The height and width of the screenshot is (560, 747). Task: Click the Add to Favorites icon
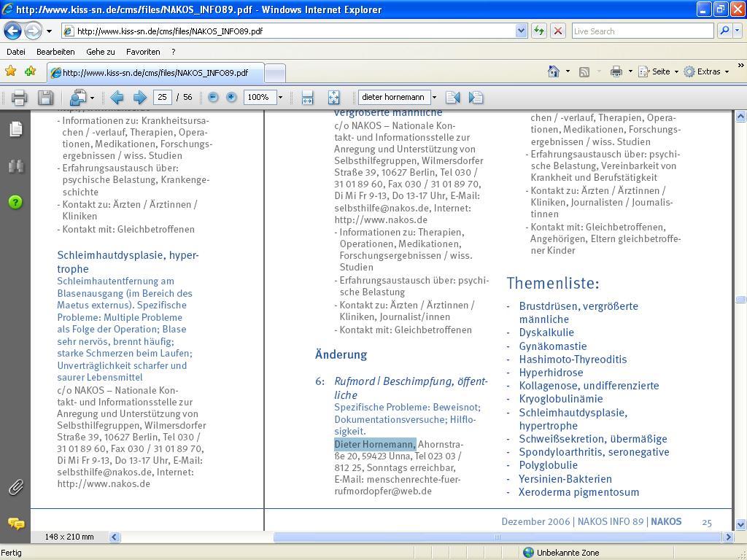coord(30,71)
